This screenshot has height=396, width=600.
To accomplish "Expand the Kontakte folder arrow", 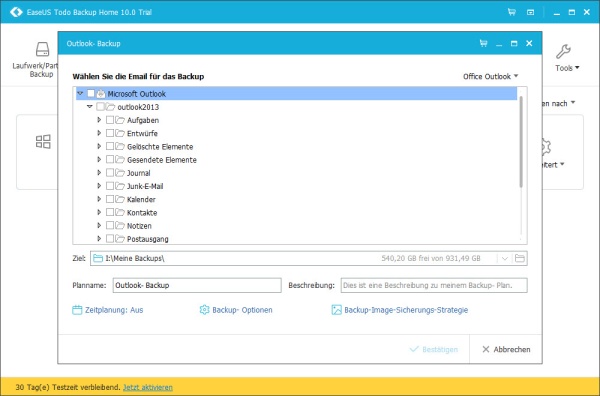I will point(99,212).
